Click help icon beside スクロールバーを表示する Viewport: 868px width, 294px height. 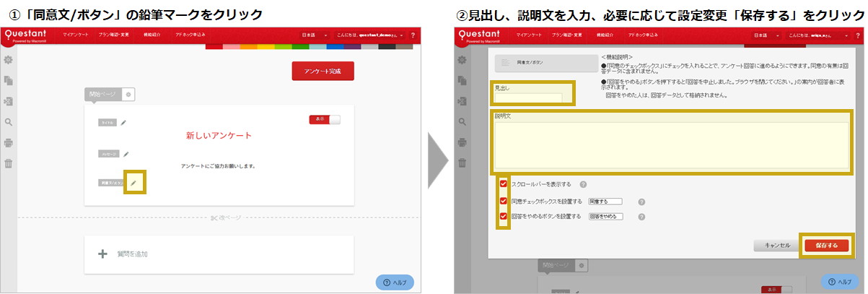pos(583,184)
